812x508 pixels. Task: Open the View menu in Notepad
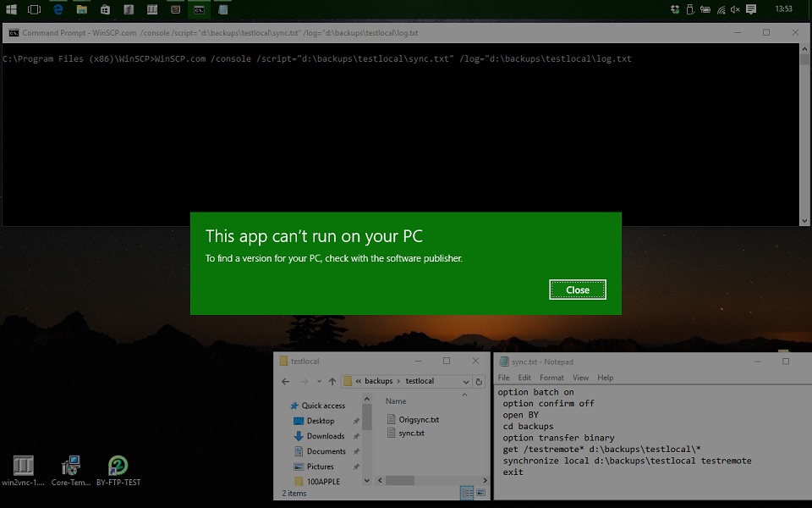pyautogui.click(x=580, y=378)
